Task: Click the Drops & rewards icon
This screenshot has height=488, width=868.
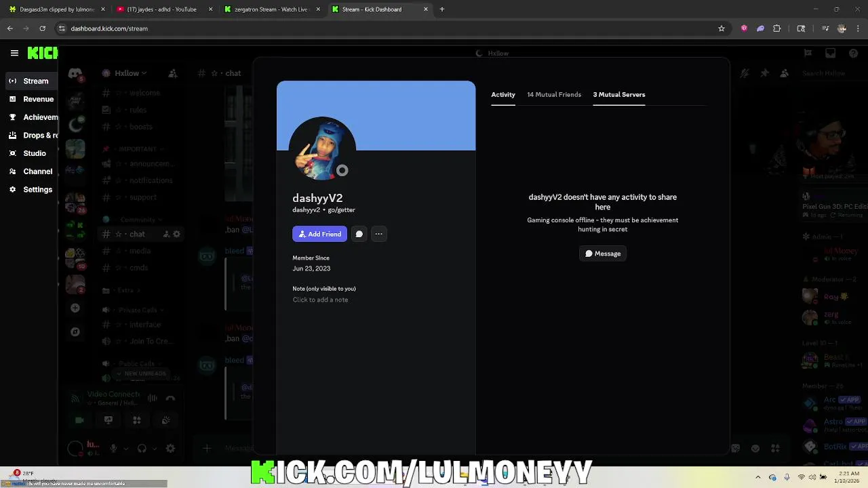Action: tap(12, 135)
